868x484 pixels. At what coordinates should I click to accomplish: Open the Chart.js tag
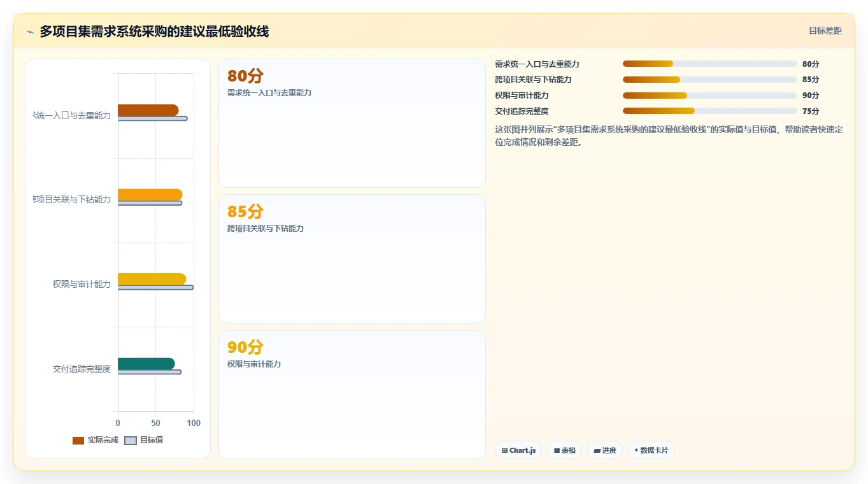518,450
